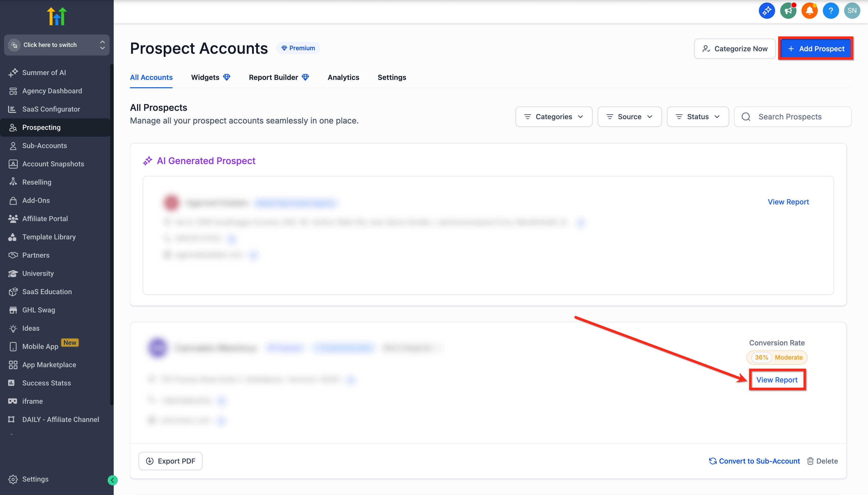Click the SN user avatar
868x495 pixels.
coord(852,11)
